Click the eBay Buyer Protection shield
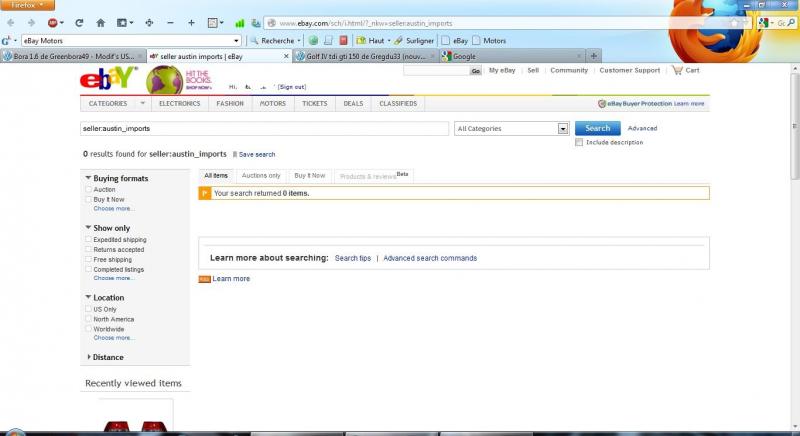 602,104
